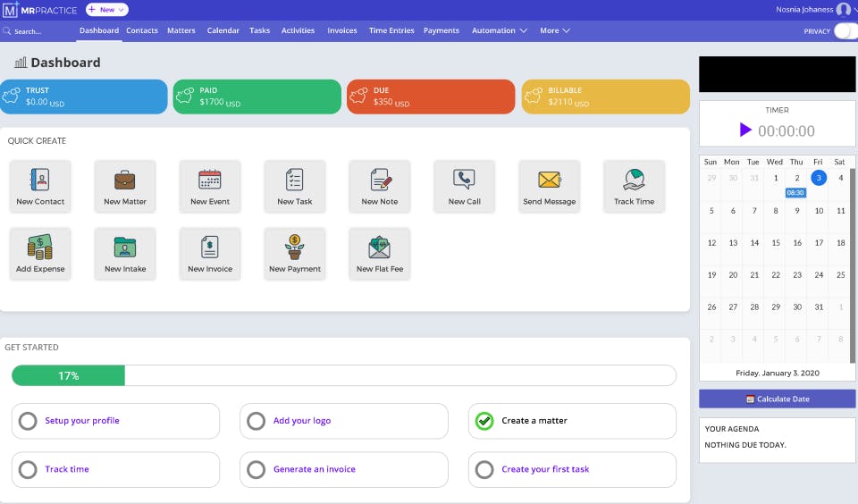Open the Paid amount card
858x504 pixels.
(257, 97)
